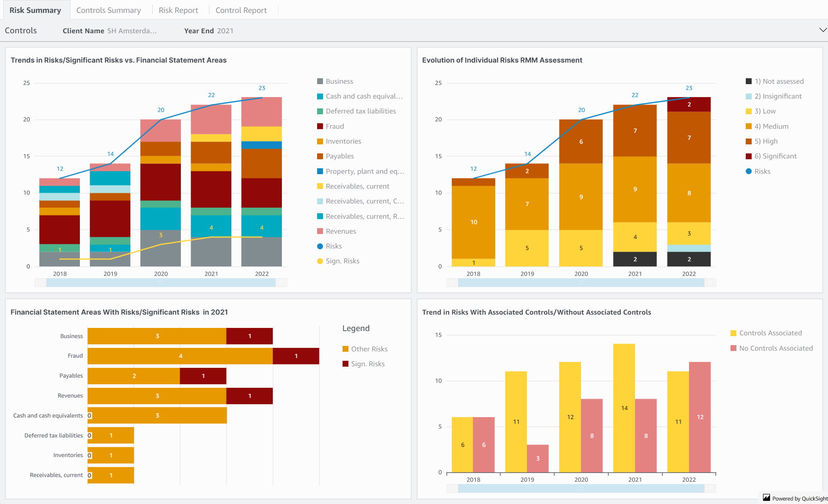The image size is (828, 504).
Task: Click the RMM Assessment chart range scrollbar
Action: [x=581, y=283]
